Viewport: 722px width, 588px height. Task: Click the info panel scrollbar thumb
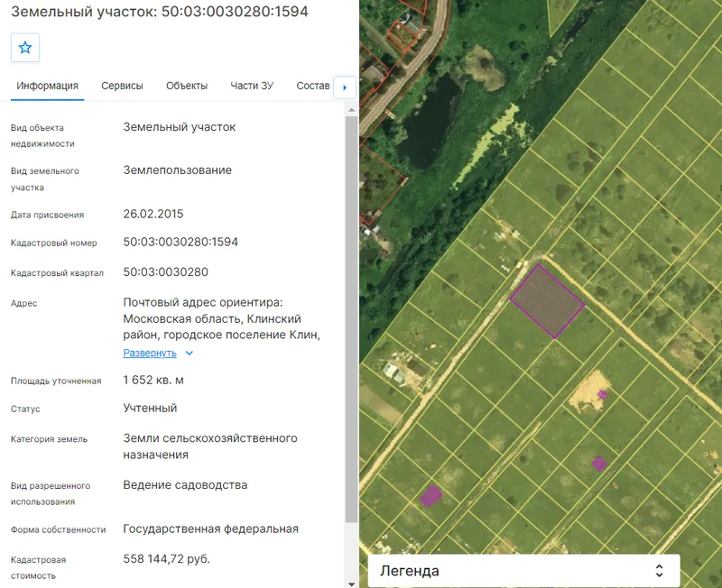pyautogui.click(x=351, y=319)
